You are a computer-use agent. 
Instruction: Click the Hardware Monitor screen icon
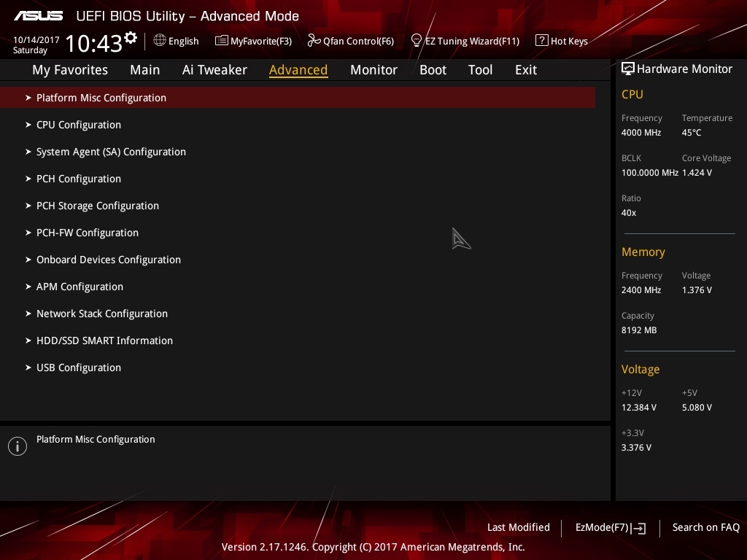[x=627, y=69]
